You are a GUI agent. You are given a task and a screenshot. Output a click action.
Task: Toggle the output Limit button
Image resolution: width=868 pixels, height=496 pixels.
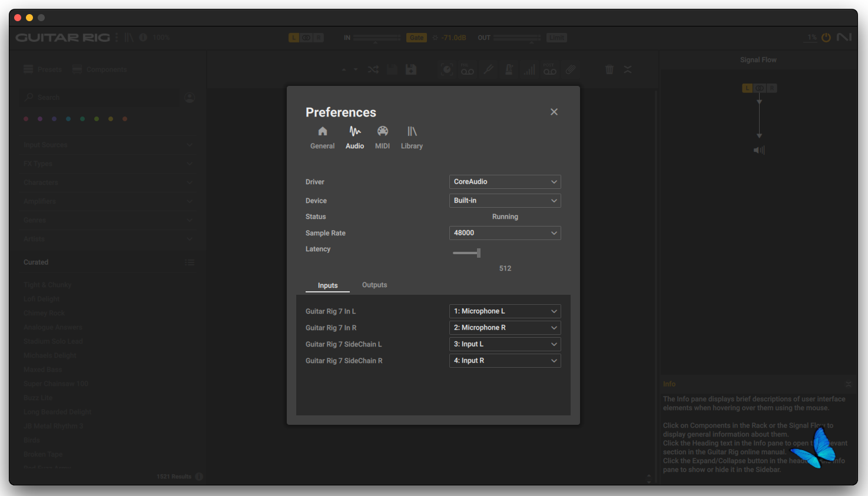click(556, 38)
